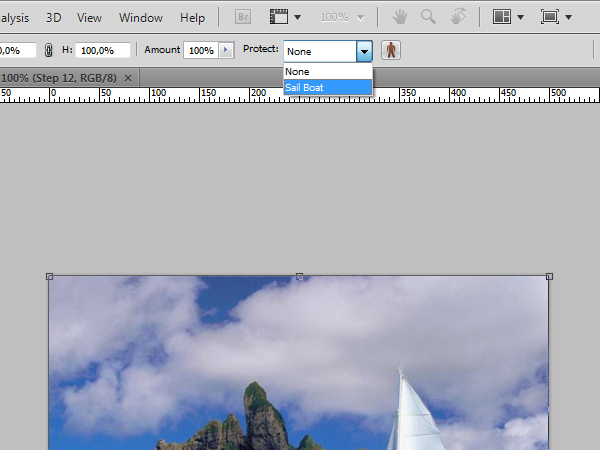This screenshot has height=450, width=600.
Task: Expand the View Extras dropdown arrow
Action: click(x=297, y=18)
